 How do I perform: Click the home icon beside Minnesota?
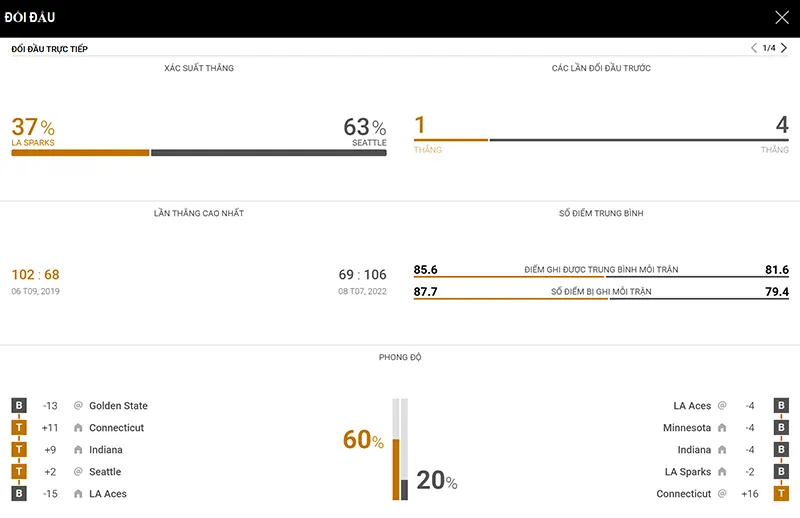click(x=722, y=428)
